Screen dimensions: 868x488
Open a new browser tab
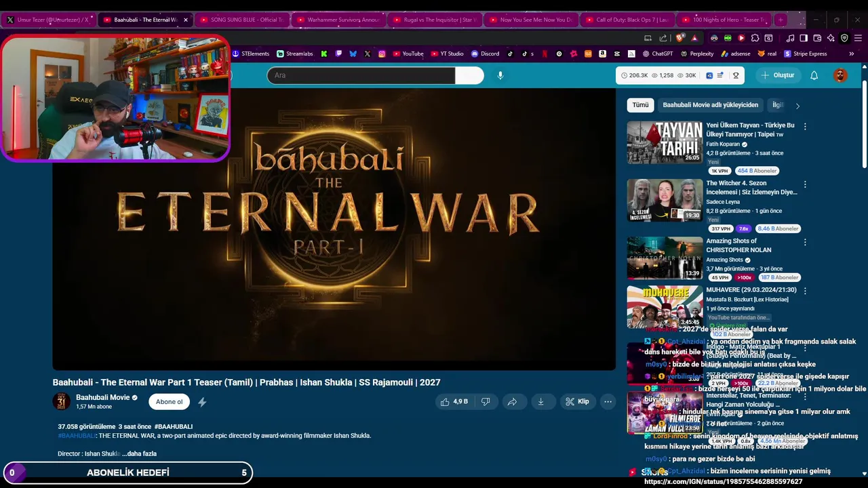coord(780,20)
